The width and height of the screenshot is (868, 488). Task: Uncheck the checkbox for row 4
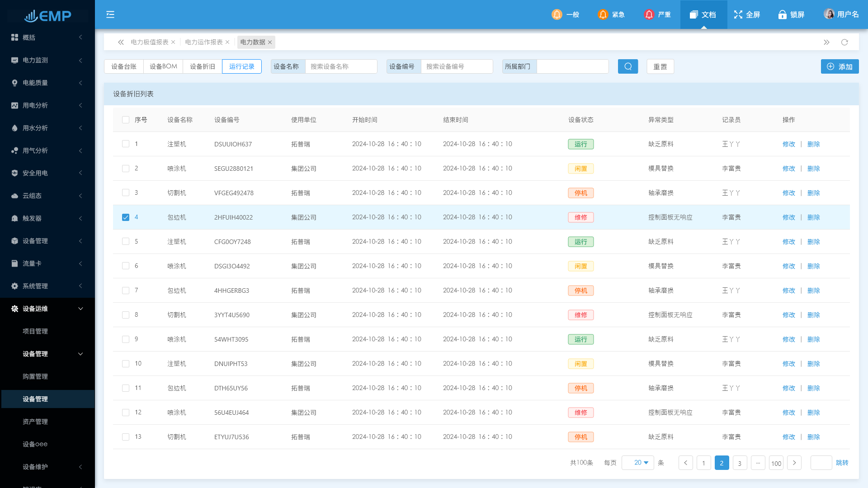126,217
